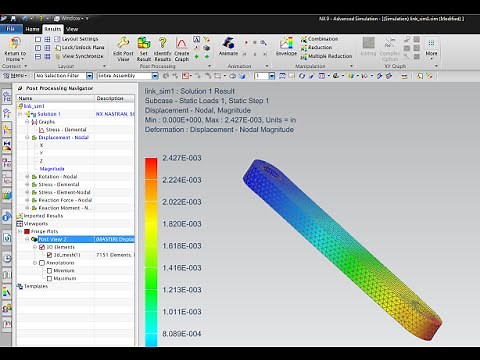The width and height of the screenshot is (480, 360).
Task: Collapse the Solution 1 tree node
Action: [x=20, y=114]
